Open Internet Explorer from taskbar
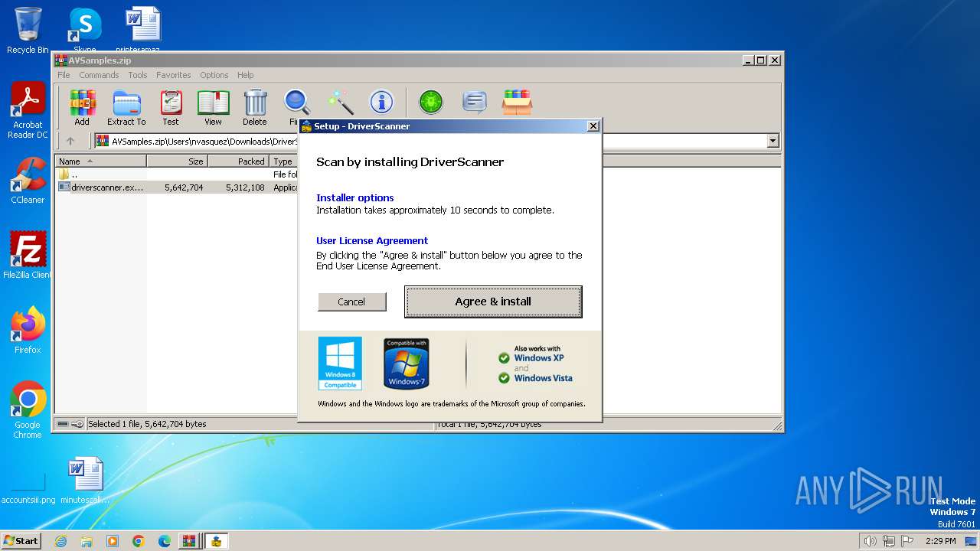The width and height of the screenshot is (980, 551). (60, 541)
